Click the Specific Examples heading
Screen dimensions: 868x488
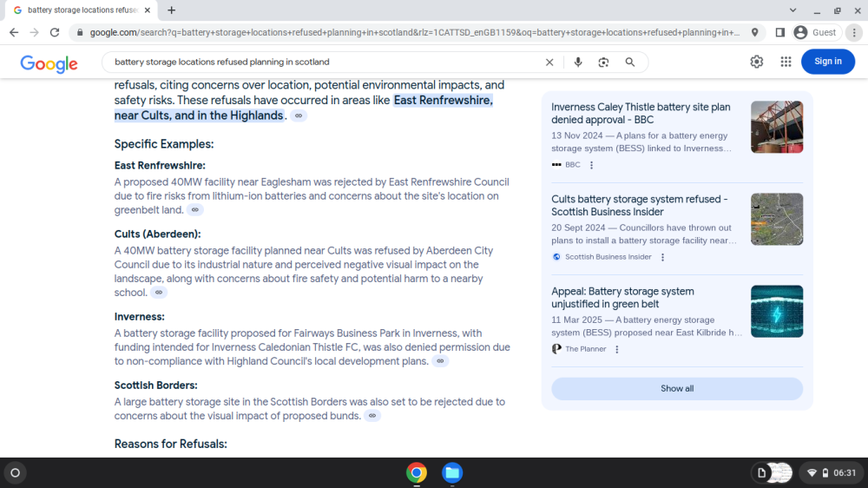click(164, 144)
